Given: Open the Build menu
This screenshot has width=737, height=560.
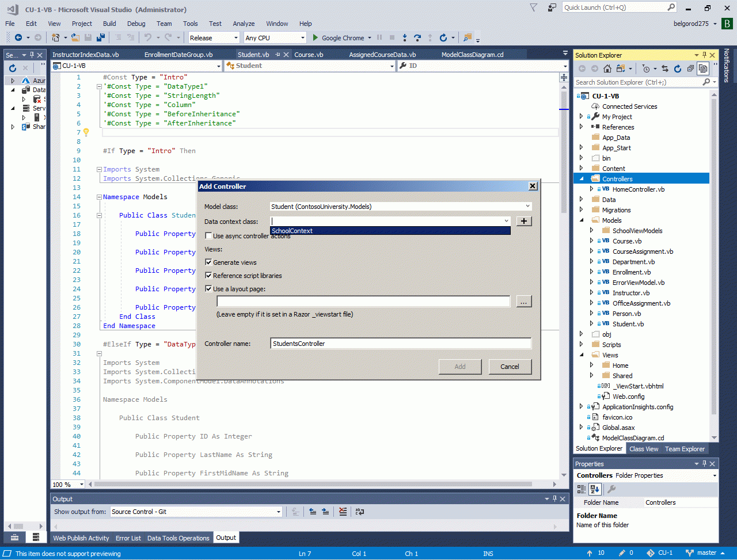Looking at the screenshot, I should 109,24.
